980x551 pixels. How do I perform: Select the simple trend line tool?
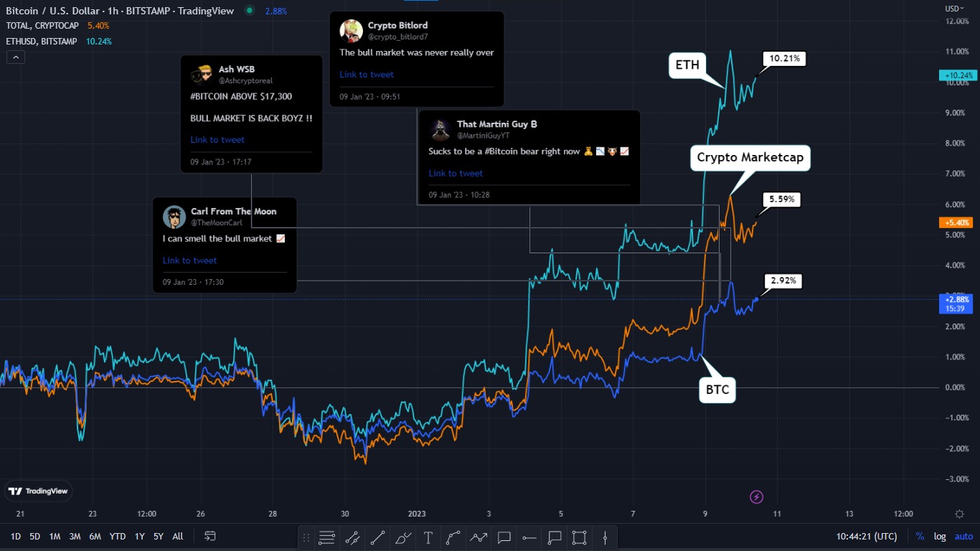[377, 537]
